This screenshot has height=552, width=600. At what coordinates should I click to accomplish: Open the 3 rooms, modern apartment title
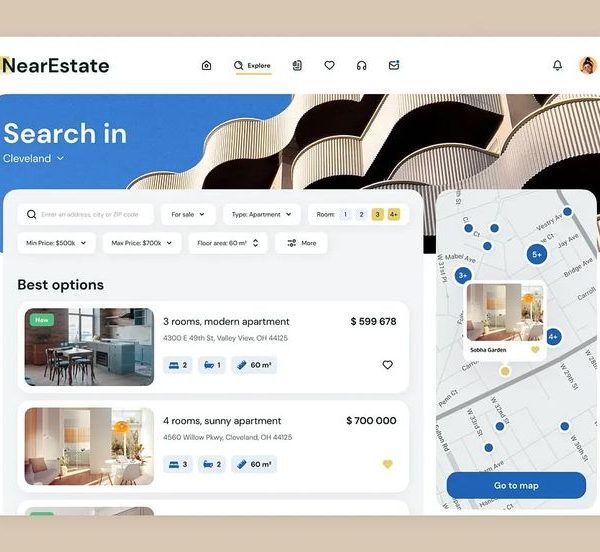226,321
